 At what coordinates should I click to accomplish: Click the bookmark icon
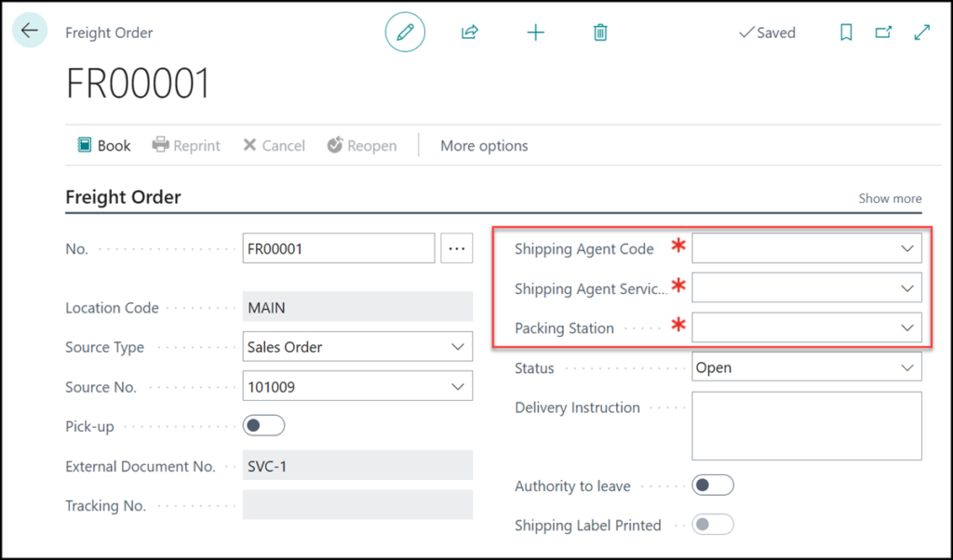846,33
